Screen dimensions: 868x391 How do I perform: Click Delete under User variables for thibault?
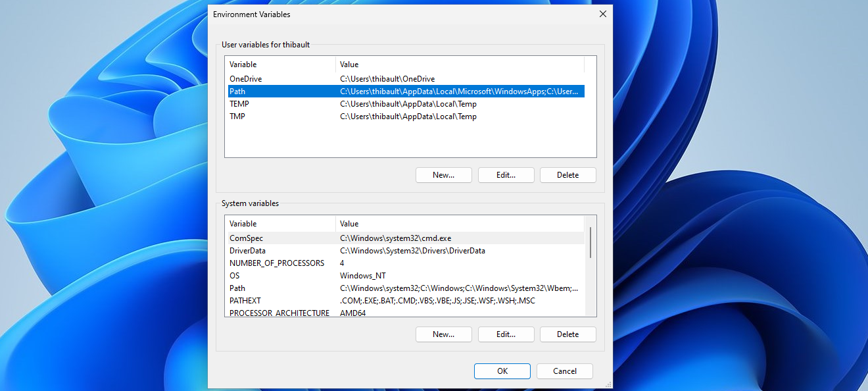click(x=568, y=175)
